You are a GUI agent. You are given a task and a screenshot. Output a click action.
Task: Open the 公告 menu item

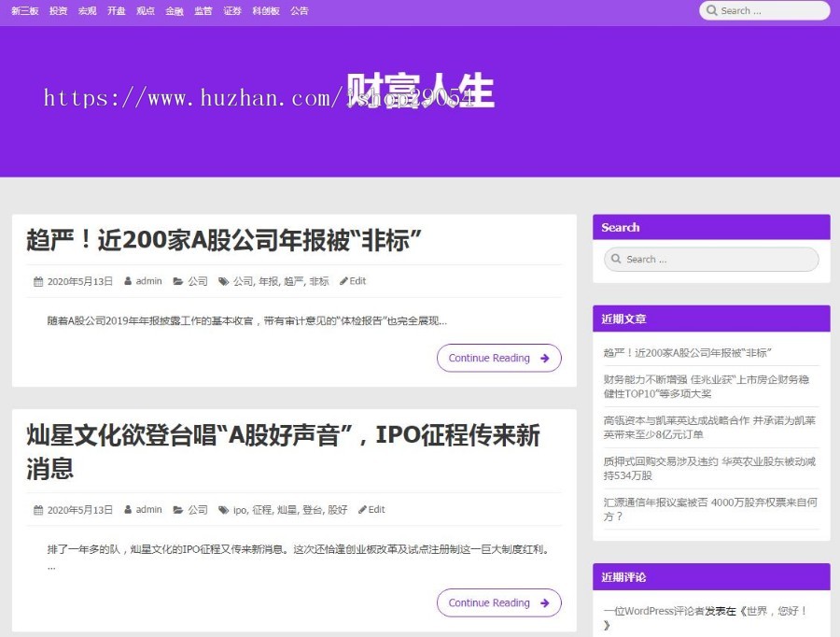coord(299,10)
